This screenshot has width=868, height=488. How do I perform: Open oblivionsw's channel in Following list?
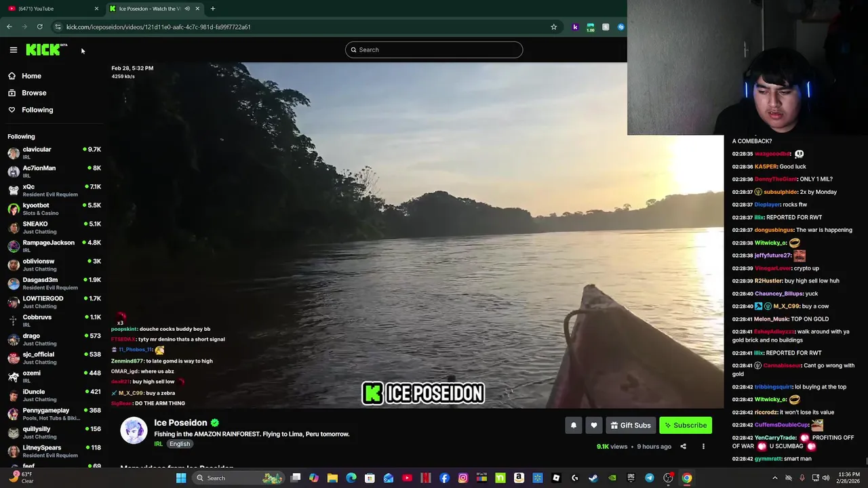pos(54,265)
